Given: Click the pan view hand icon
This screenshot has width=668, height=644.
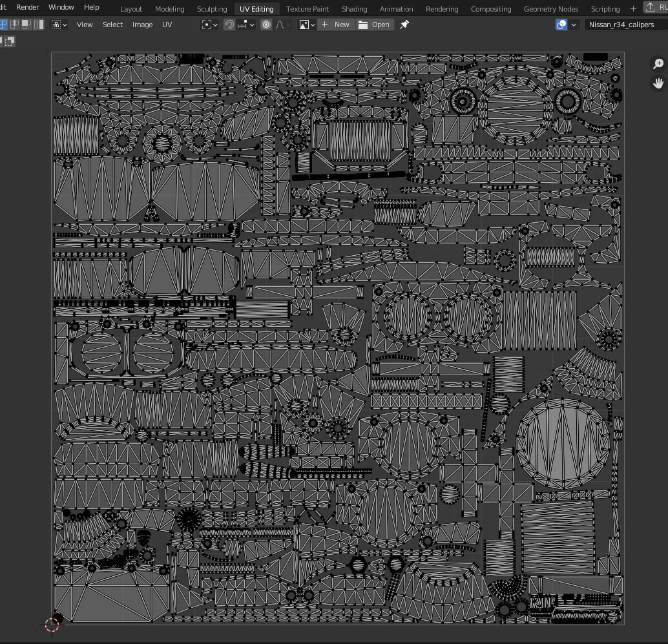Looking at the screenshot, I should click(x=658, y=83).
